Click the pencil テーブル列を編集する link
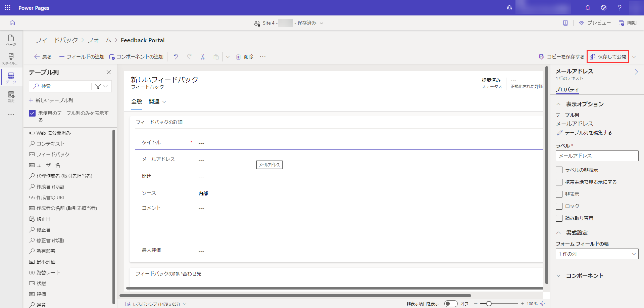644x308 pixels. (x=584, y=133)
